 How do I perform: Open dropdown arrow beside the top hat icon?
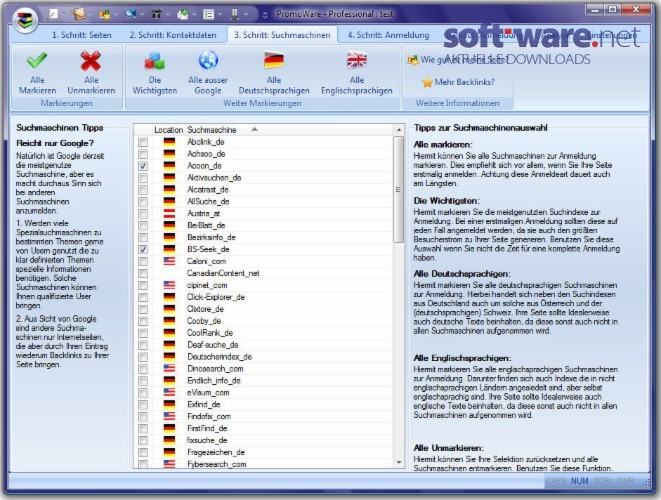tap(168, 14)
